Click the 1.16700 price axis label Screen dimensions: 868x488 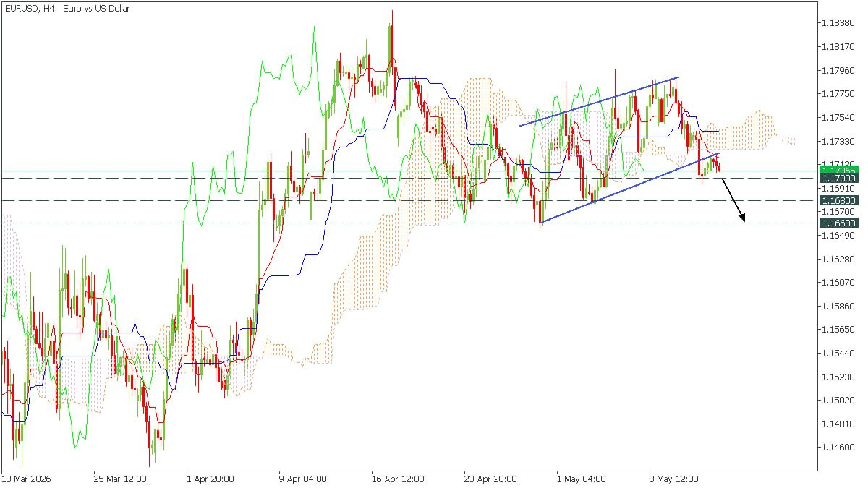coord(839,212)
